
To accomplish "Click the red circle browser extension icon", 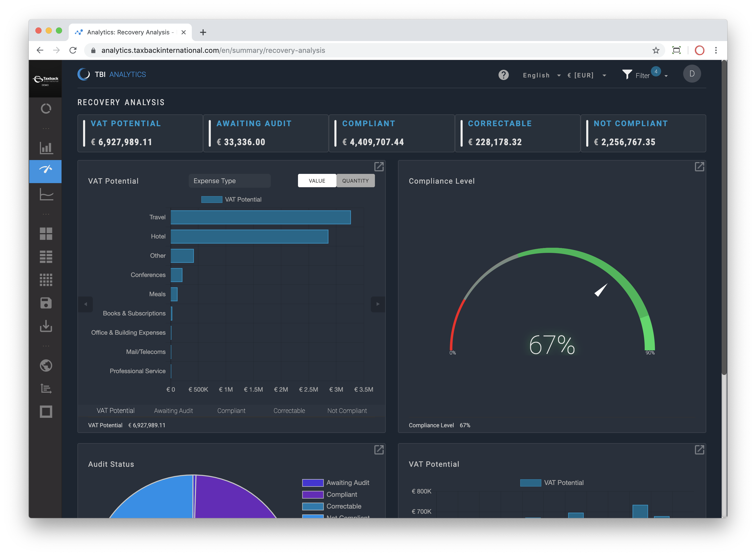I will click(x=700, y=51).
